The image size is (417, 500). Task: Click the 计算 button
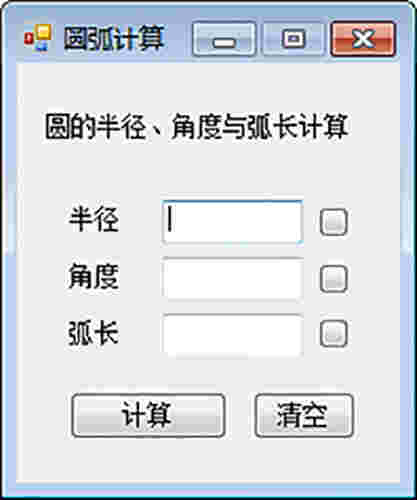coord(148,415)
